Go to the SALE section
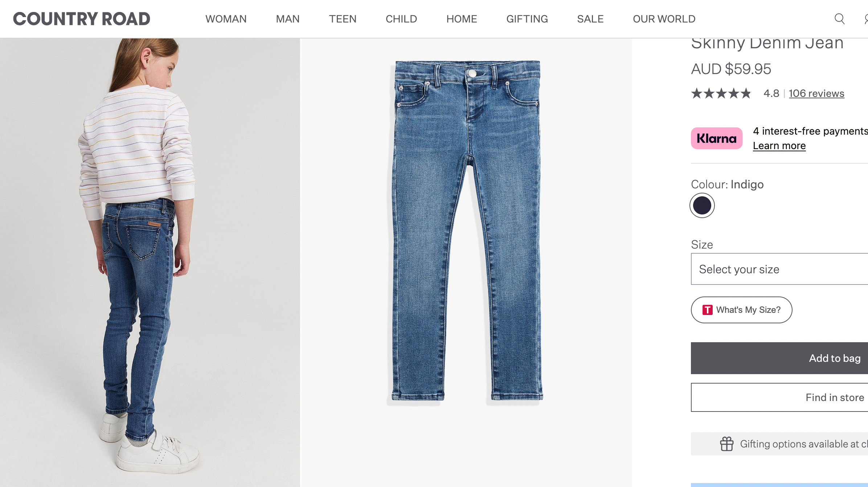868x487 pixels. (x=590, y=19)
